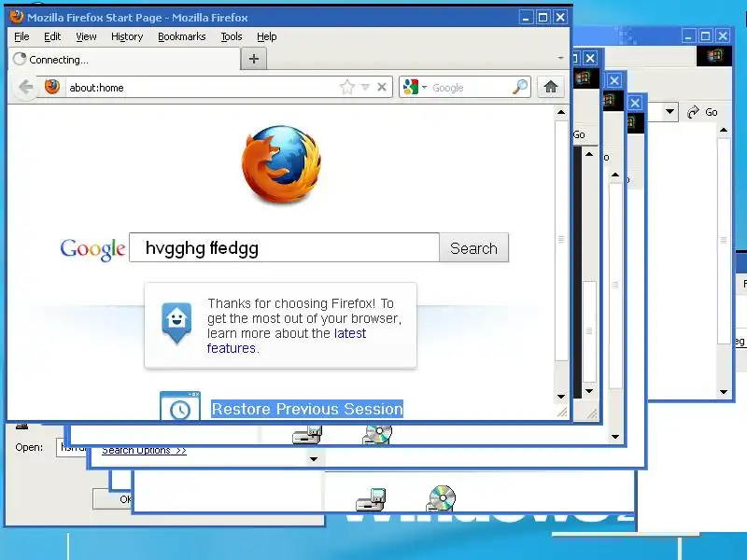Click the Open: input field in dialog behind
747x560 pixels.
click(72, 448)
